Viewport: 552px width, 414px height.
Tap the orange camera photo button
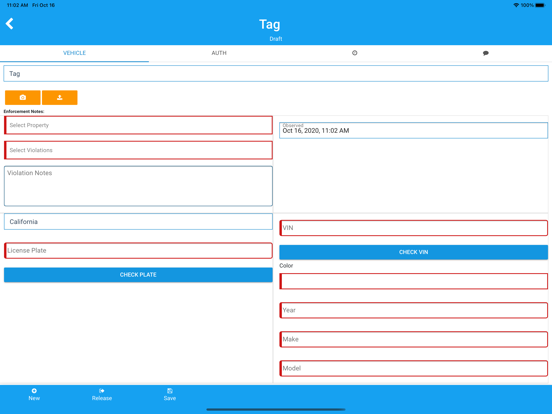(23, 98)
